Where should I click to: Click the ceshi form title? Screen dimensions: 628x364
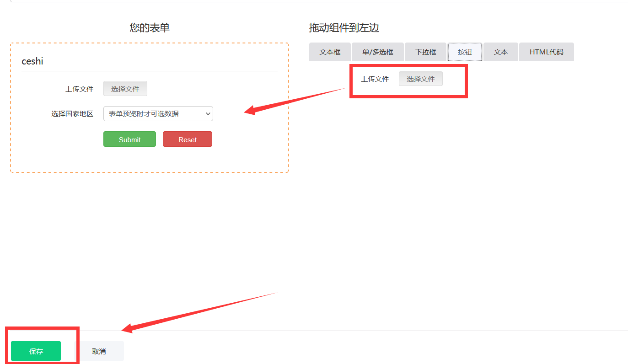(32, 61)
